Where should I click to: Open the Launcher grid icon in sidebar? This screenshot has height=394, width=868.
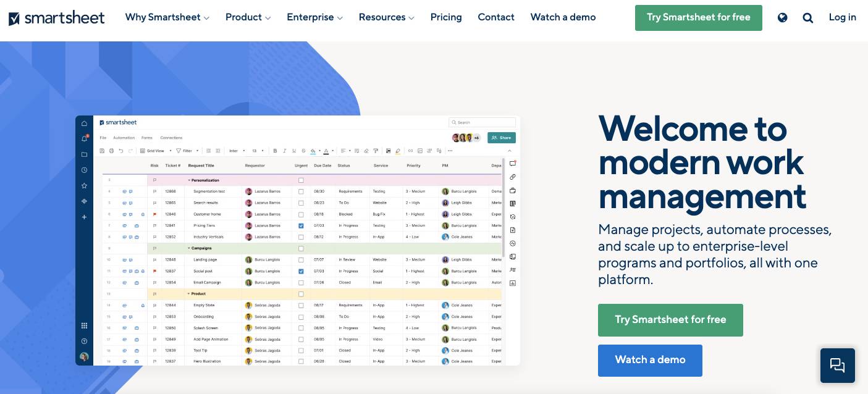coord(85,325)
